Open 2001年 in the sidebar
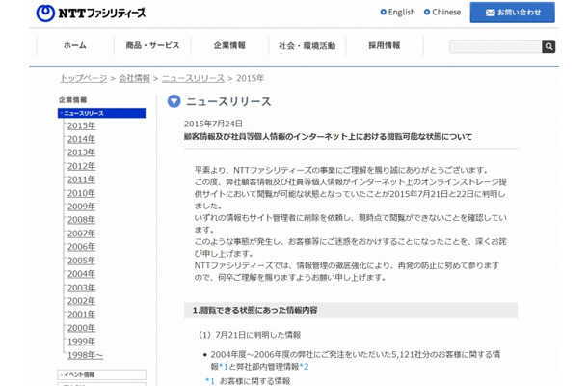The height and width of the screenshot is (386, 588). click(x=81, y=315)
